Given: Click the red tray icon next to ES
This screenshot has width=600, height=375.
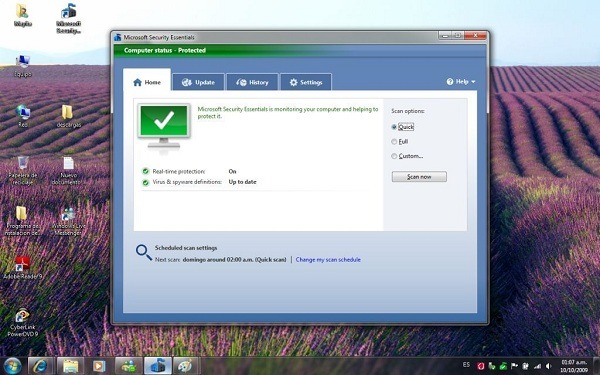Looking at the screenshot, I should pyautogui.click(x=481, y=367).
